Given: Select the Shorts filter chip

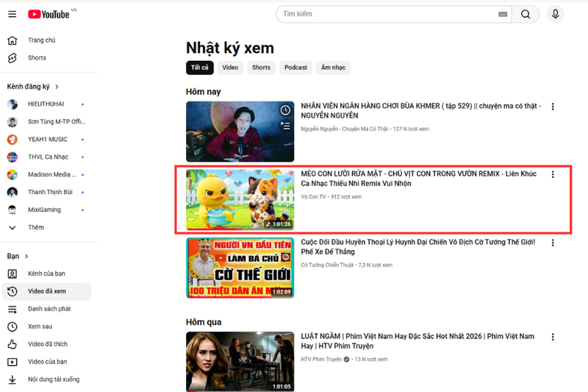Looking at the screenshot, I should pos(261,68).
